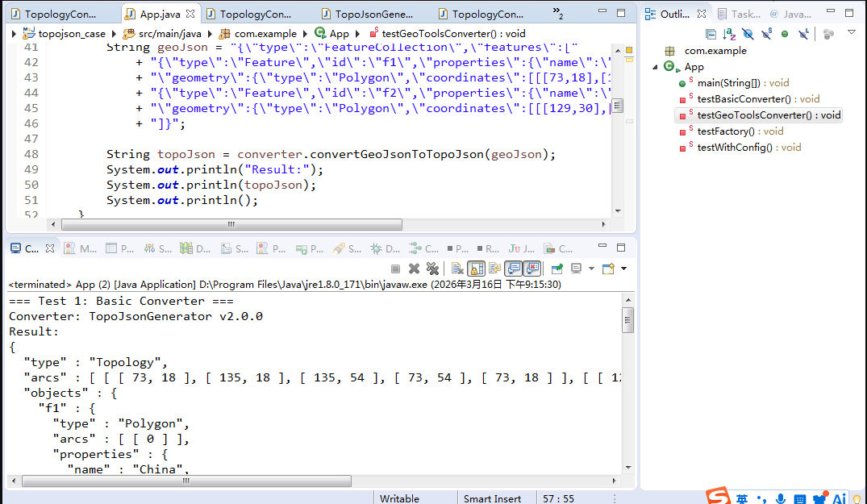Switch to the Javadoc tab
The width and height of the screenshot is (867, 504).
pyautogui.click(x=790, y=14)
